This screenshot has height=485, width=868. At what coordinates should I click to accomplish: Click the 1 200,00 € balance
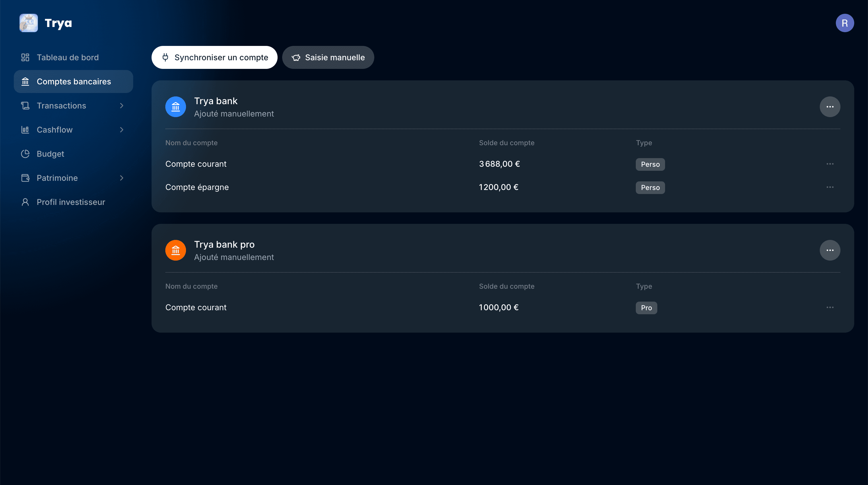(499, 187)
